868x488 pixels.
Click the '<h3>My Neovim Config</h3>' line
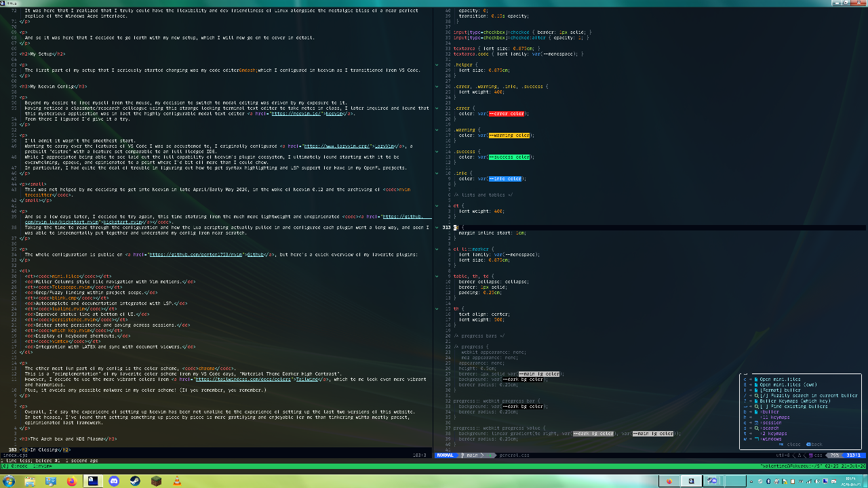tap(53, 87)
